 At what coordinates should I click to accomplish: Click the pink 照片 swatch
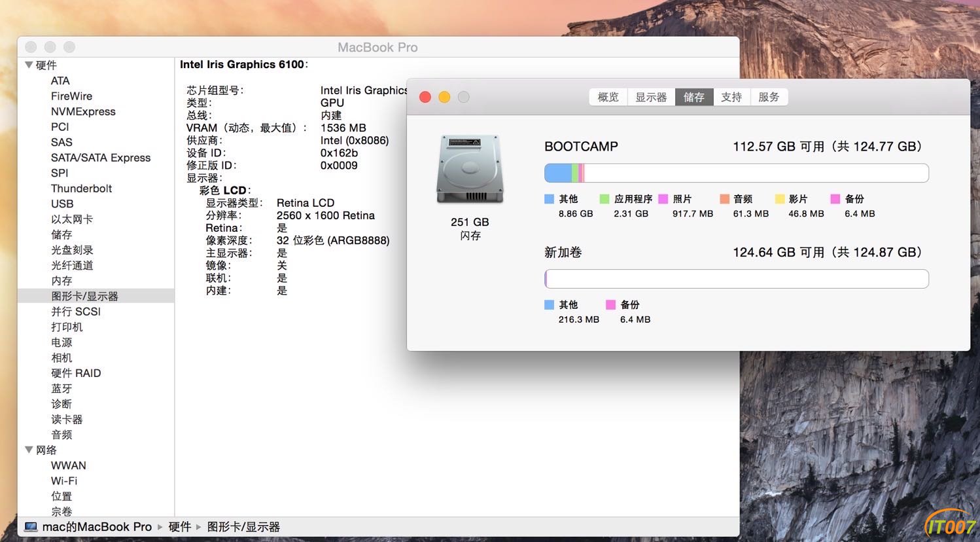(x=663, y=199)
